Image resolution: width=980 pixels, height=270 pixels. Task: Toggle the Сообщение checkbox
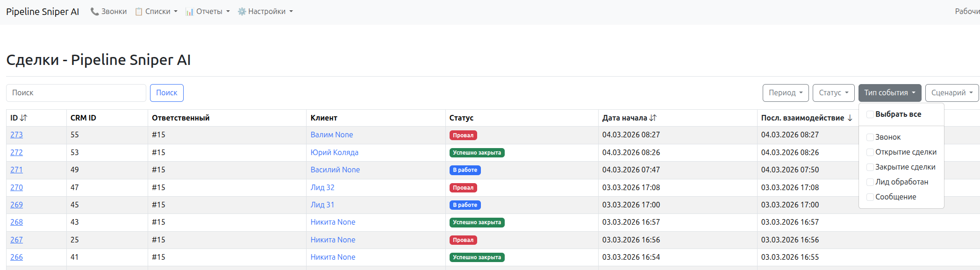click(870, 197)
